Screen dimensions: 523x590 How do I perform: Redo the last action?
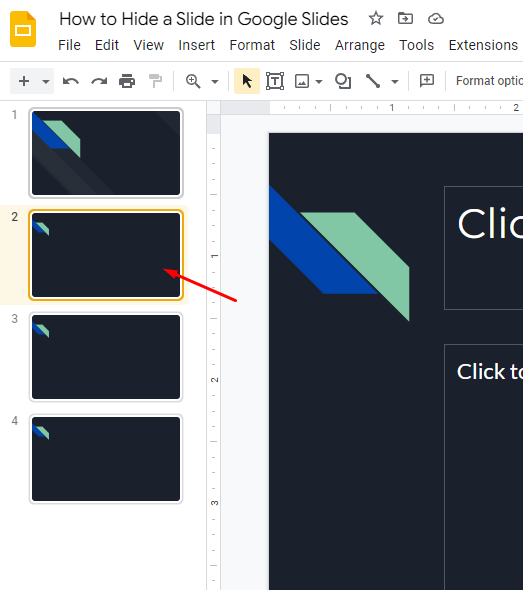(99, 81)
